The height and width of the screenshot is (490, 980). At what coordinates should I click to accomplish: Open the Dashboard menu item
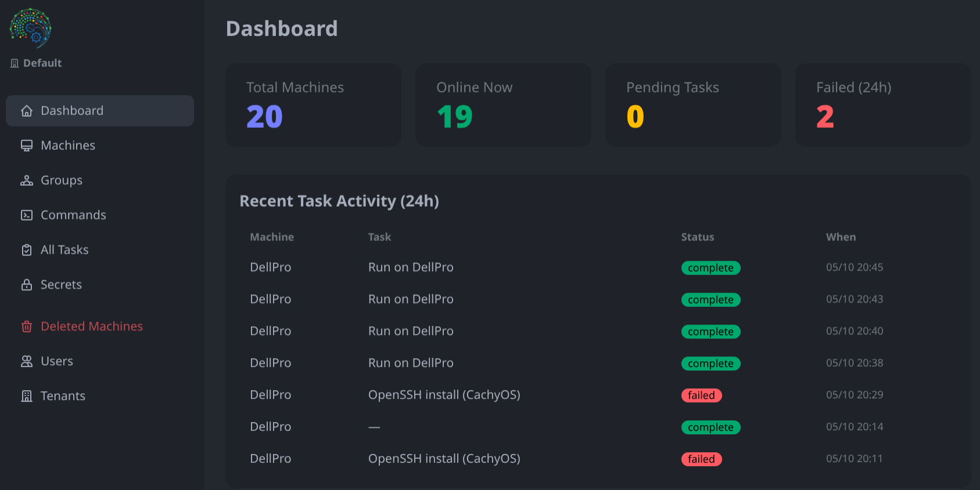tap(100, 111)
